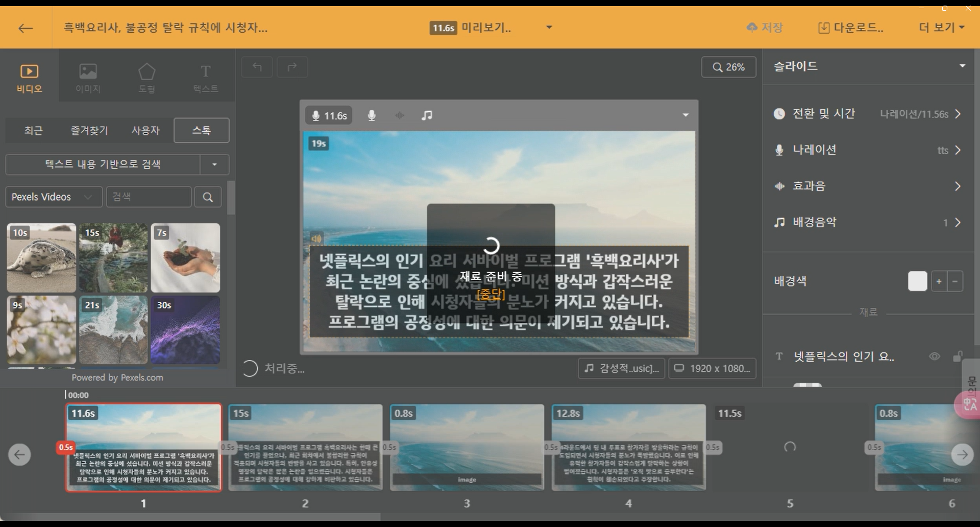Select the 7s seedling hands stock video
The image size is (980, 527).
pos(185,257)
